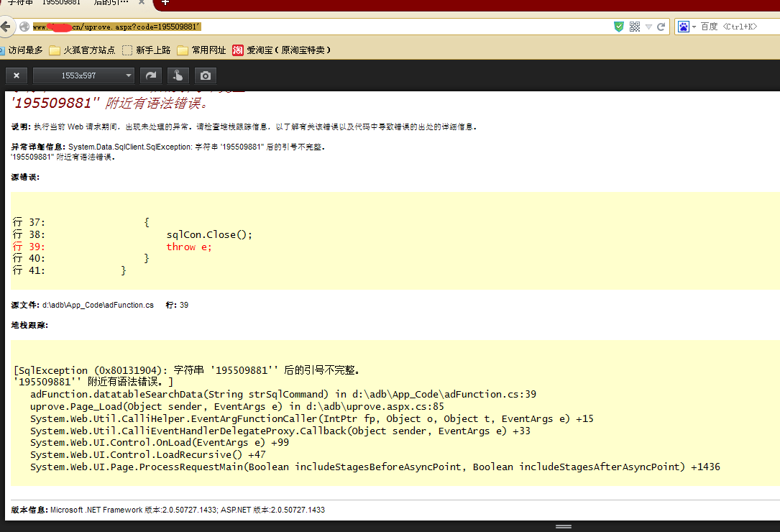780x532 pixels.
Task: Rotate the viewport with rotate icon
Action: pos(151,75)
